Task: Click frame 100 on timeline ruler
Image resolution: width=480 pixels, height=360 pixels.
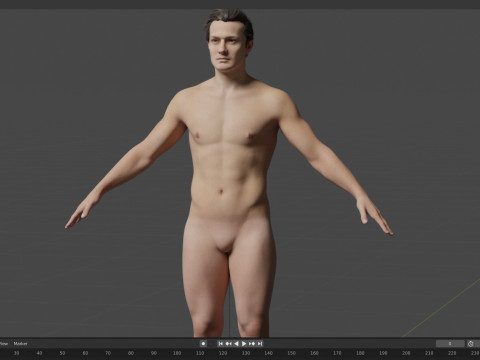Action: [x=177, y=353]
